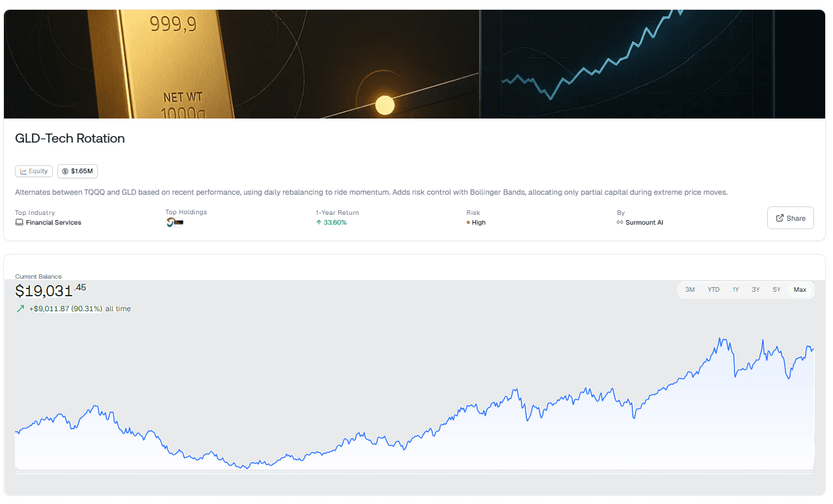
Task: Click the all-time gain arrow icon
Action: (20, 309)
